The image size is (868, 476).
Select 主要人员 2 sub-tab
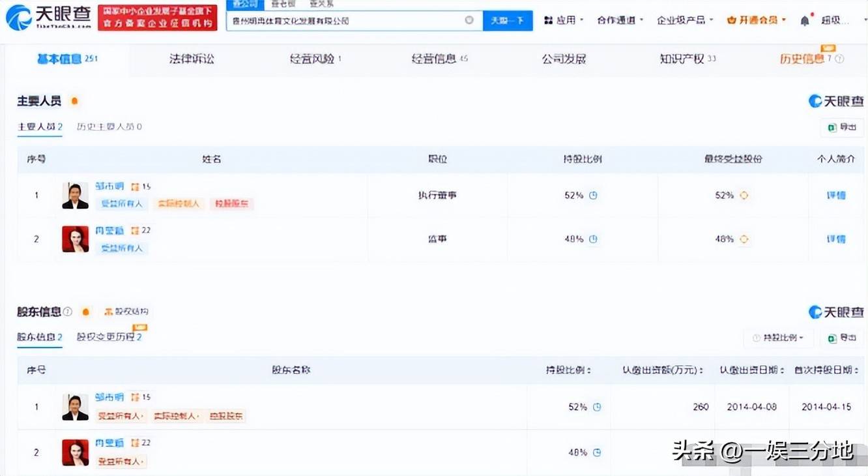(x=40, y=127)
